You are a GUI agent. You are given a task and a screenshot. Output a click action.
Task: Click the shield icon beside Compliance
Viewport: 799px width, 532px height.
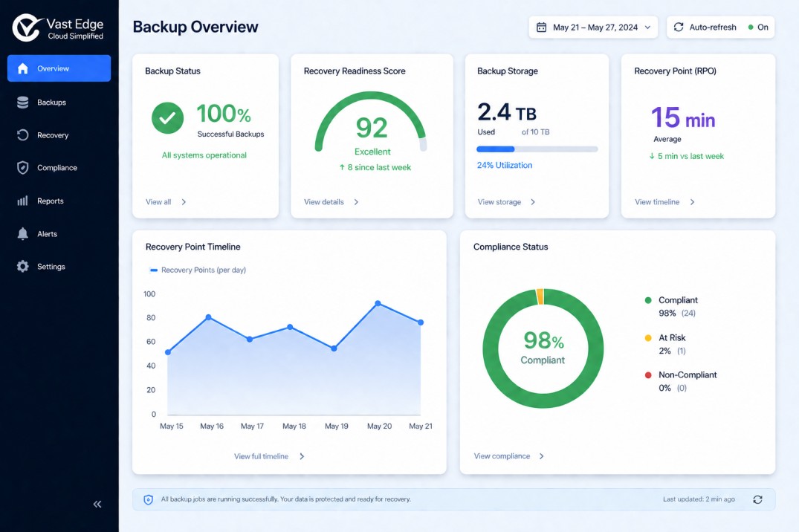tap(23, 168)
